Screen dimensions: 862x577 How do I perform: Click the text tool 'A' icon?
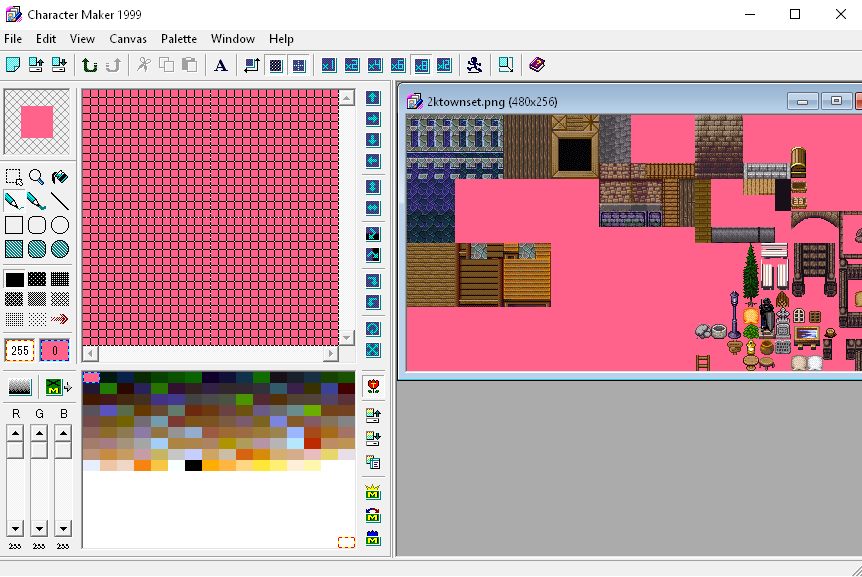tap(221, 65)
